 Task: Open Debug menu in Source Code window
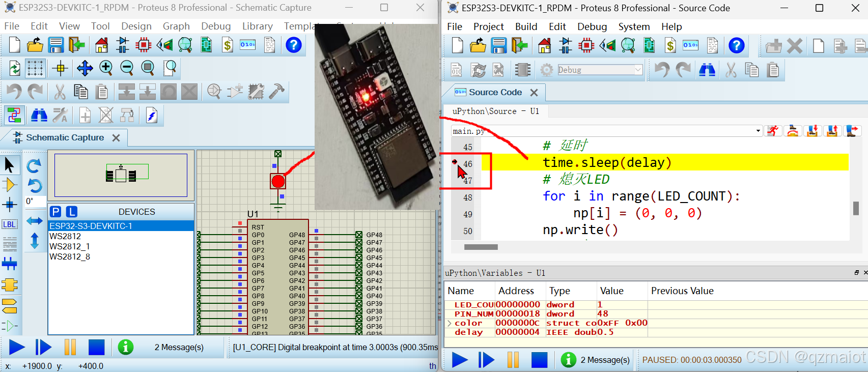[592, 26]
